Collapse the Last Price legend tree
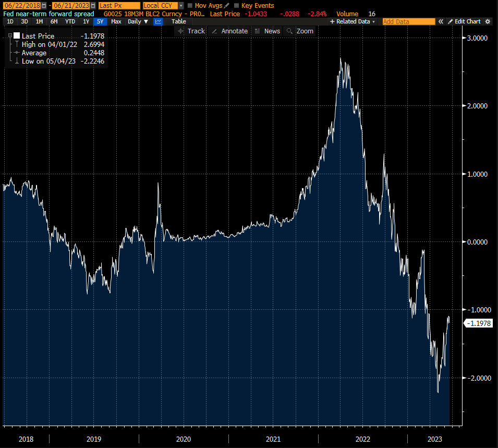This screenshot has height=448, width=498. [x=10, y=36]
